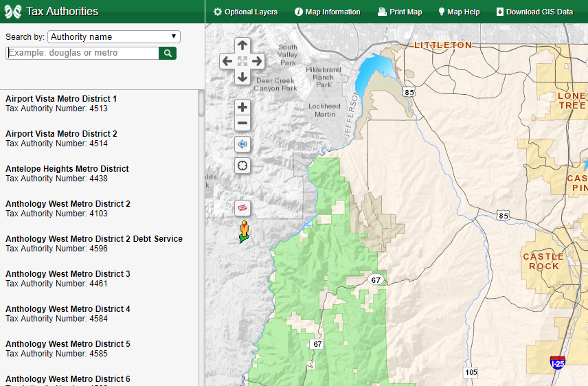The height and width of the screenshot is (386, 588).
Task: Zoom in with the plus button
Action: pos(242,107)
